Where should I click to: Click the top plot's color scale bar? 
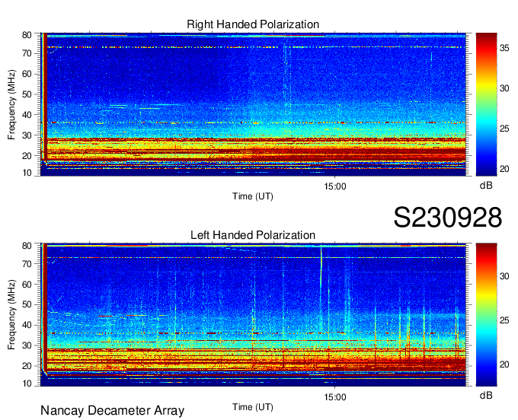[486, 104]
